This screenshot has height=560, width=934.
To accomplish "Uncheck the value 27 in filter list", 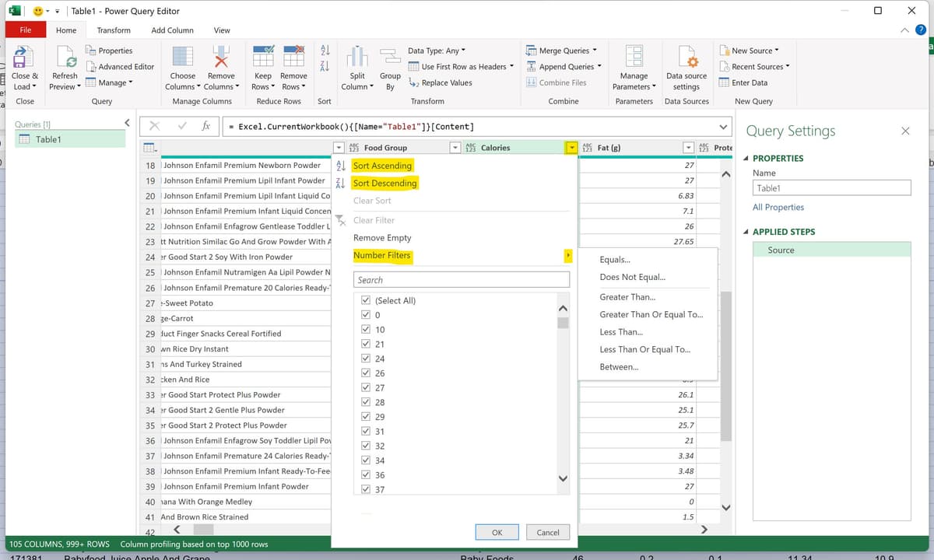I will [366, 387].
